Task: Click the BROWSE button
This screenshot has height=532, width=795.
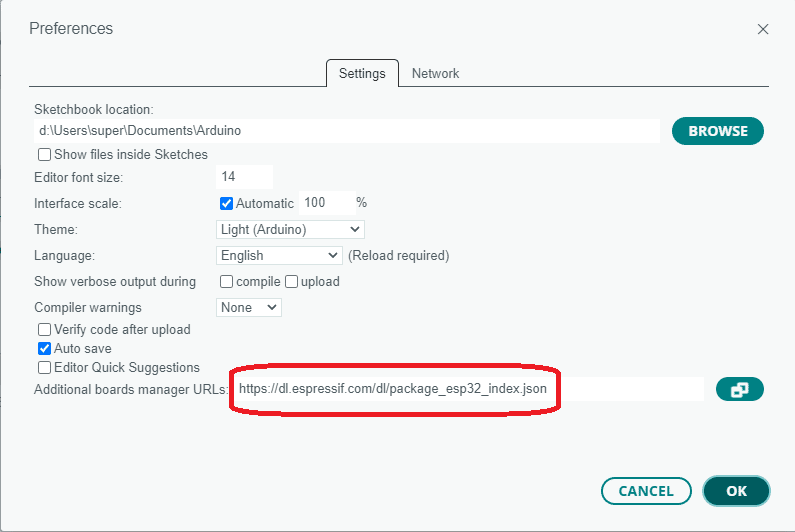Action: [x=717, y=131]
